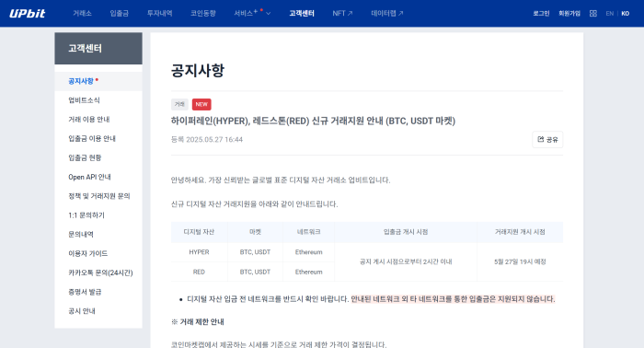Screen dimensions: 644x348
Task: Open 업비트소식 in the sidebar
Action: tap(98, 100)
